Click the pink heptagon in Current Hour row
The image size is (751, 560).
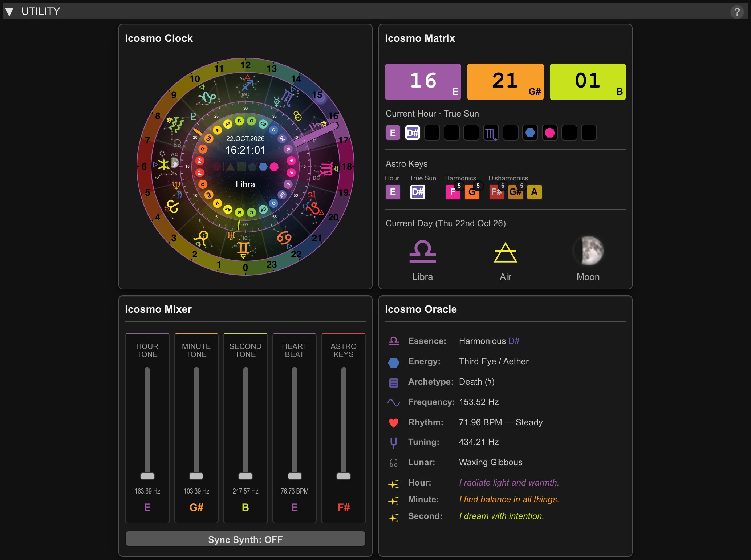(x=550, y=133)
